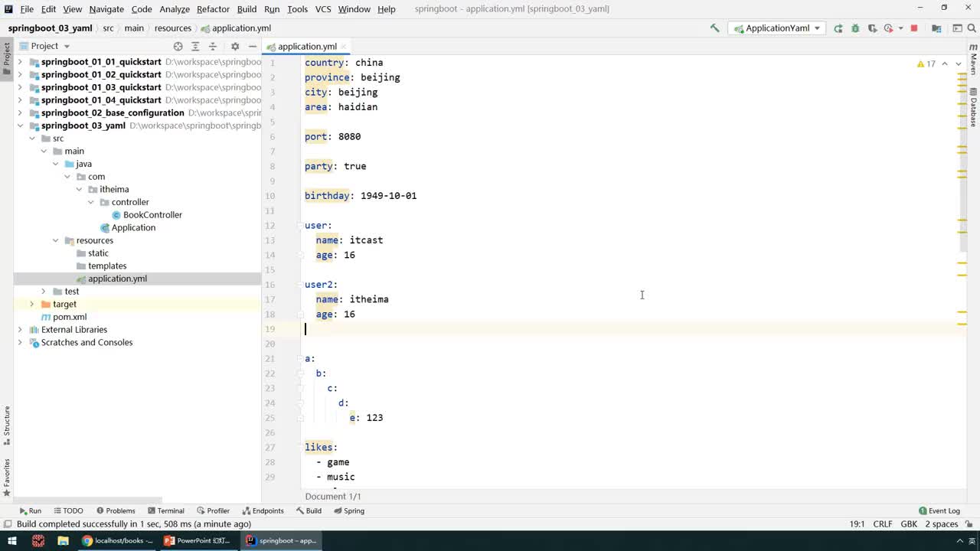Viewport: 980px width, 551px height.
Task: Open Windows Start menu
Action: tap(11, 540)
